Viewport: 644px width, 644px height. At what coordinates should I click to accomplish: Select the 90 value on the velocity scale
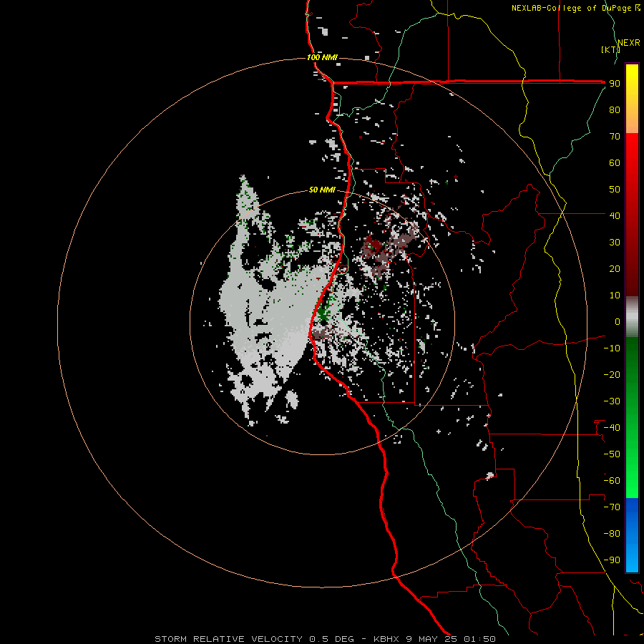point(615,84)
